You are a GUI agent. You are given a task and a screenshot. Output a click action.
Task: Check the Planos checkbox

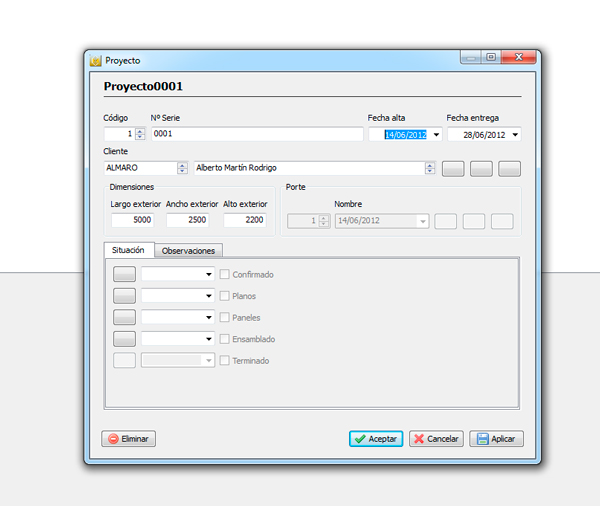pos(225,296)
